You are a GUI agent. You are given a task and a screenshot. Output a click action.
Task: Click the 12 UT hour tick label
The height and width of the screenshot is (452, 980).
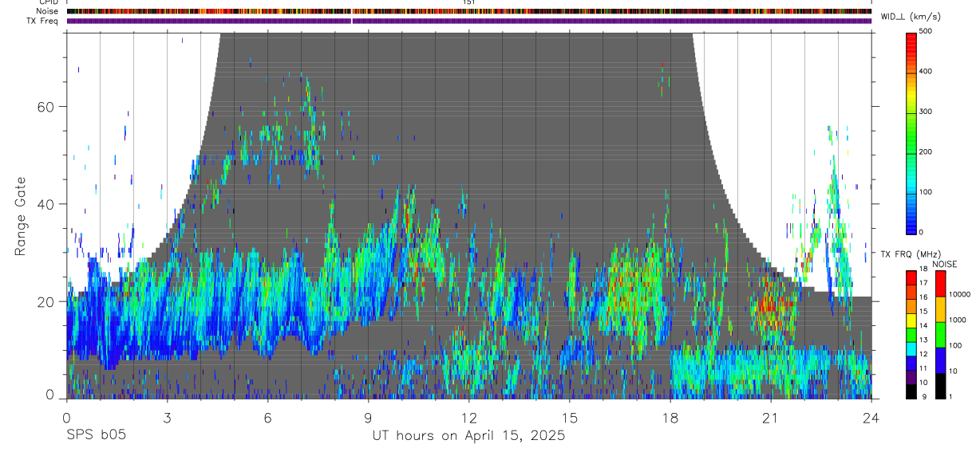pos(468,417)
